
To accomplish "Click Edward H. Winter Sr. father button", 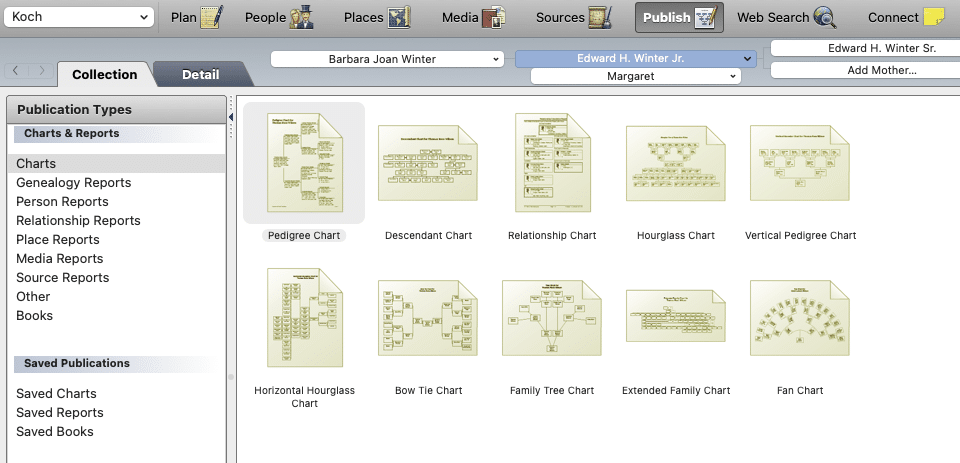I will point(867,48).
